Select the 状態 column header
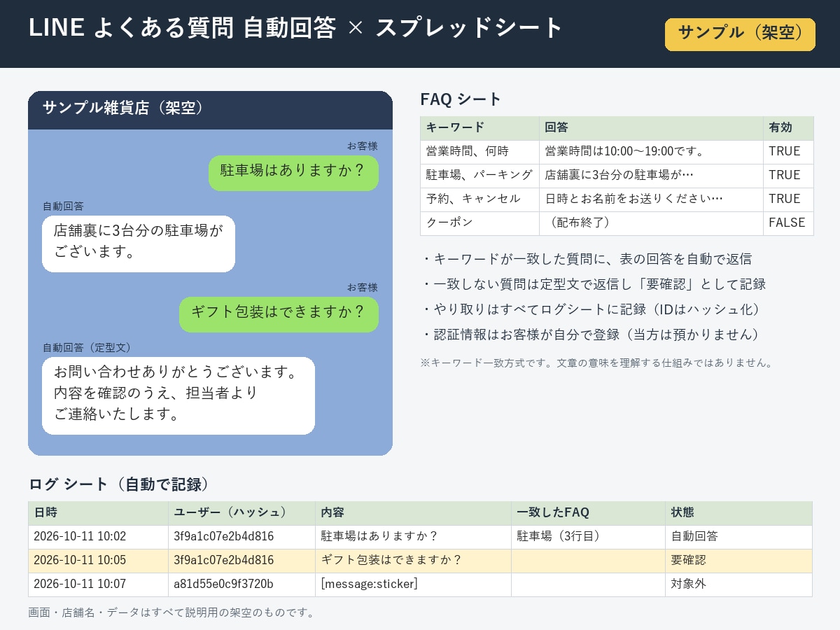This screenshot has height=630, width=840. click(738, 513)
